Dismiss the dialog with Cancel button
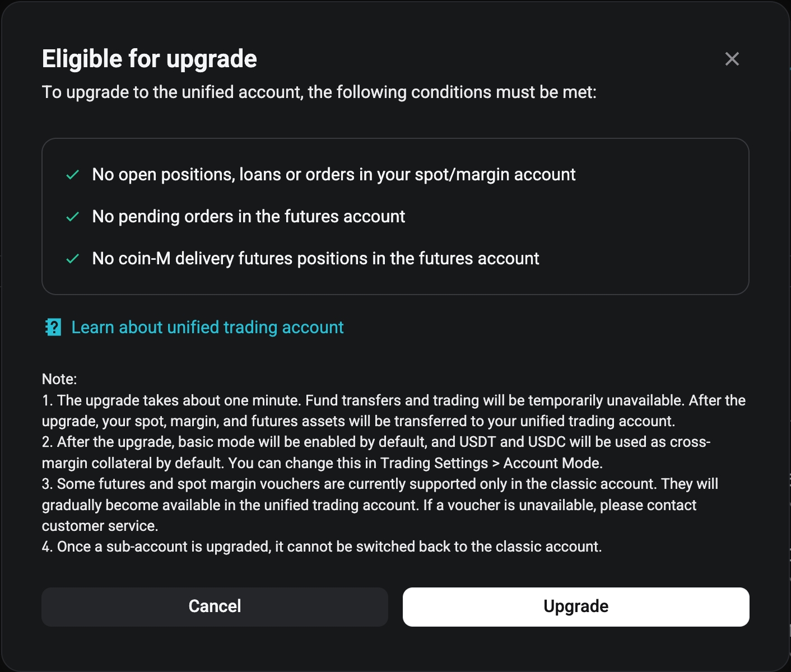Screen dimensions: 791x672 click(215, 606)
